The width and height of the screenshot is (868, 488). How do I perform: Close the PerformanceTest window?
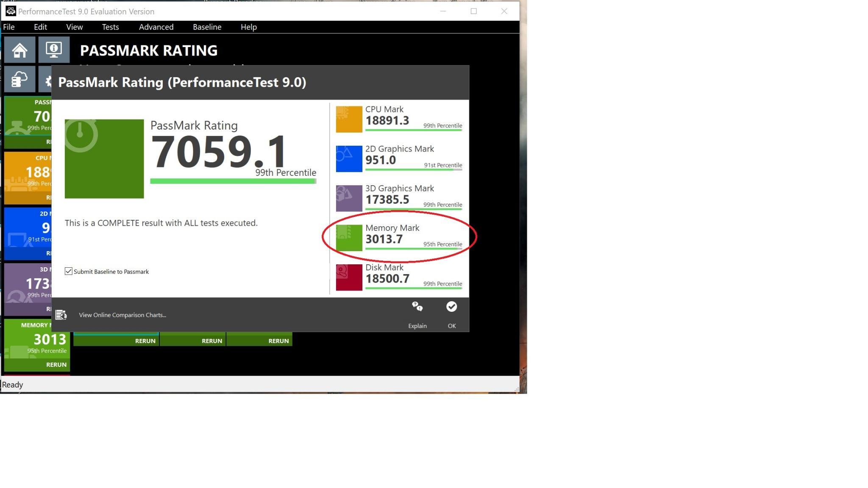504,11
